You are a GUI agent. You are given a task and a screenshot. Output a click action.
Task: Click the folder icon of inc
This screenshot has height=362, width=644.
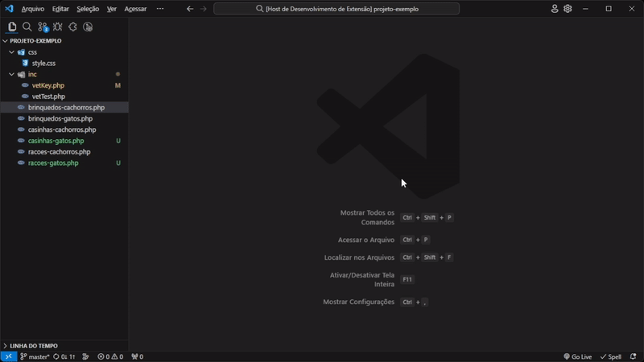point(21,74)
